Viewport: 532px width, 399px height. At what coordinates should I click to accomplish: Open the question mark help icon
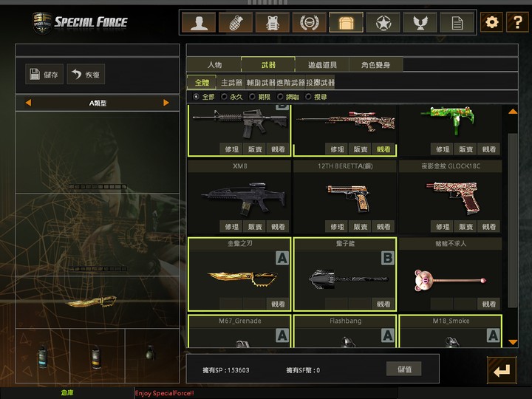[517, 22]
